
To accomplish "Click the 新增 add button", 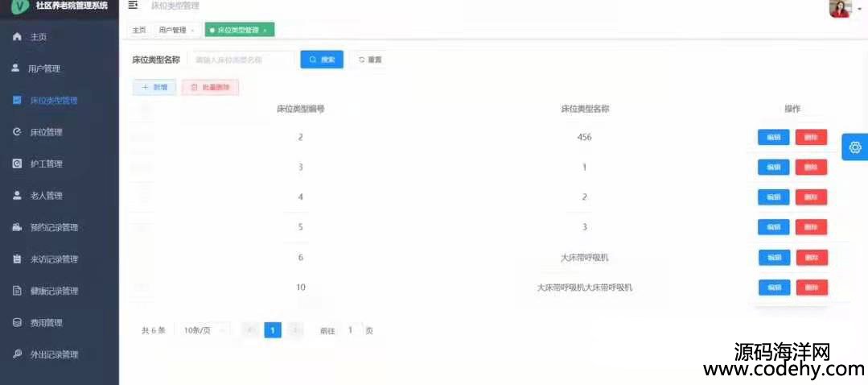I will click(154, 87).
